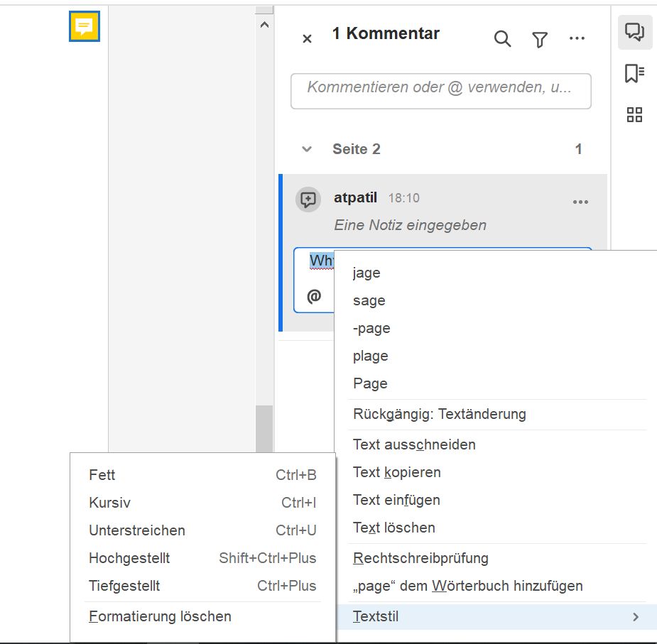The width and height of the screenshot is (657, 644).
Task: Click the comment input field to type
Action: click(x=440, y=90)
